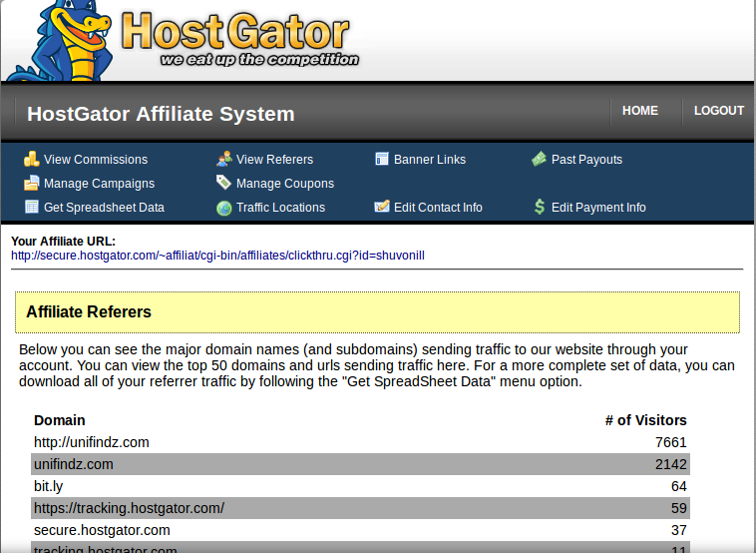Open Banner Links page
756x553 pixels.
click(x=430, y=160)
